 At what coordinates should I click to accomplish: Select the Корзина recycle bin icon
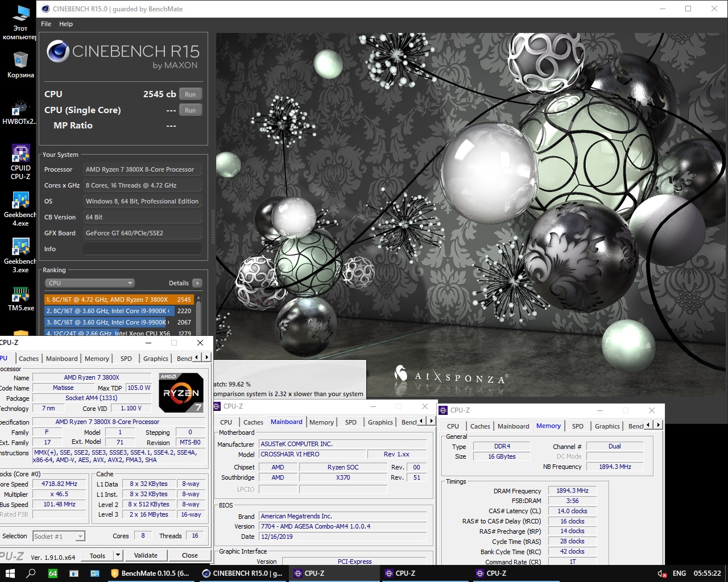click(x=20, y=65)
